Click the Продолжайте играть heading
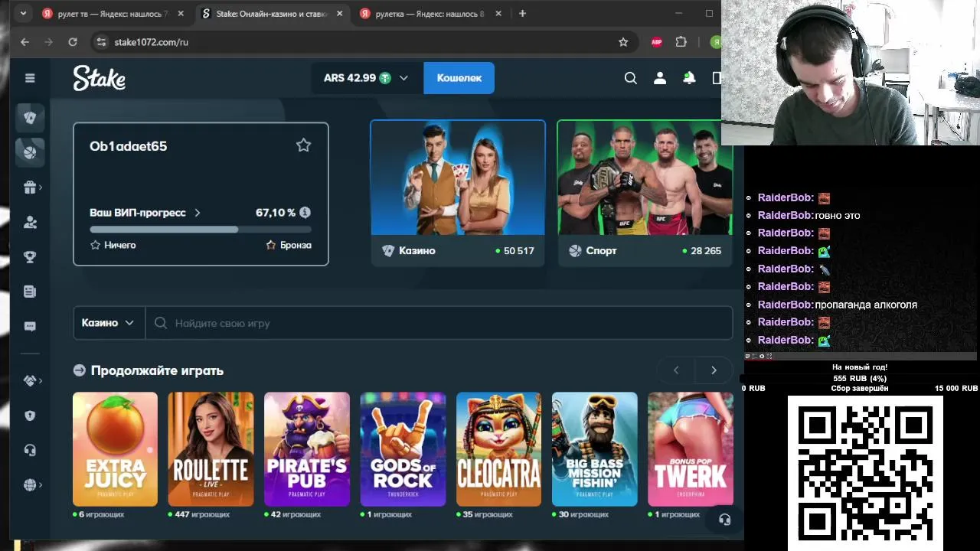This screenshot has width=980, height=551. coord(157,370)
